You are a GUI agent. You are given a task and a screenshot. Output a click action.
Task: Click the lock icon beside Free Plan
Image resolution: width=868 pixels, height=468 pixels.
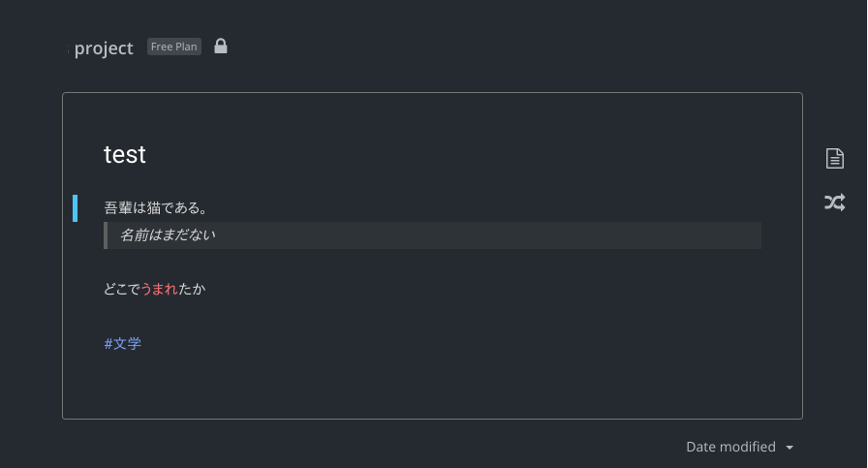tap(221, 47)
